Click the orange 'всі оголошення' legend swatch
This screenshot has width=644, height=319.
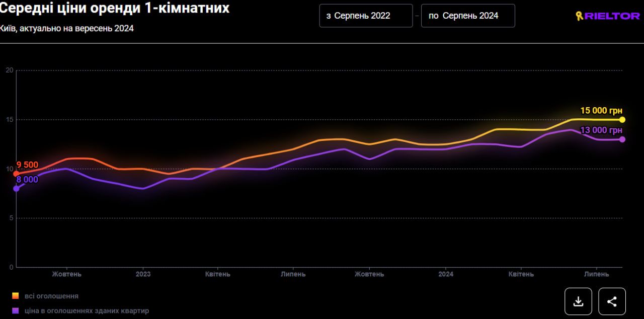tap(16, 296)
